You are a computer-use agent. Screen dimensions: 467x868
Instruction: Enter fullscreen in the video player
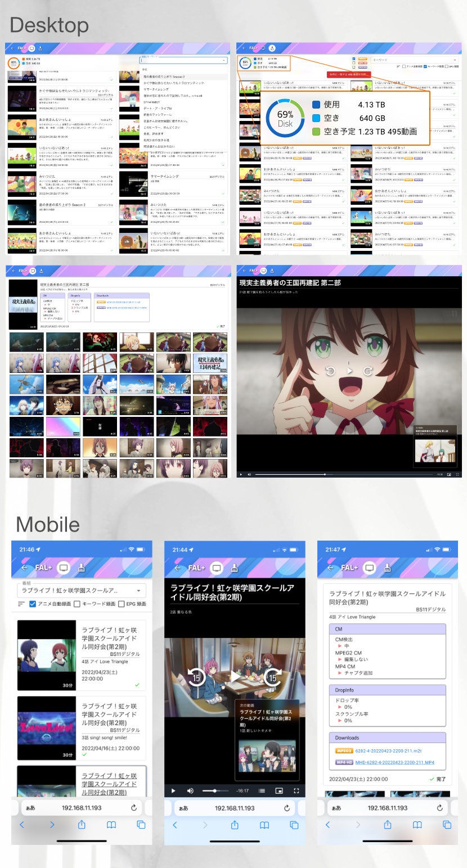click(x=297, y=790)
